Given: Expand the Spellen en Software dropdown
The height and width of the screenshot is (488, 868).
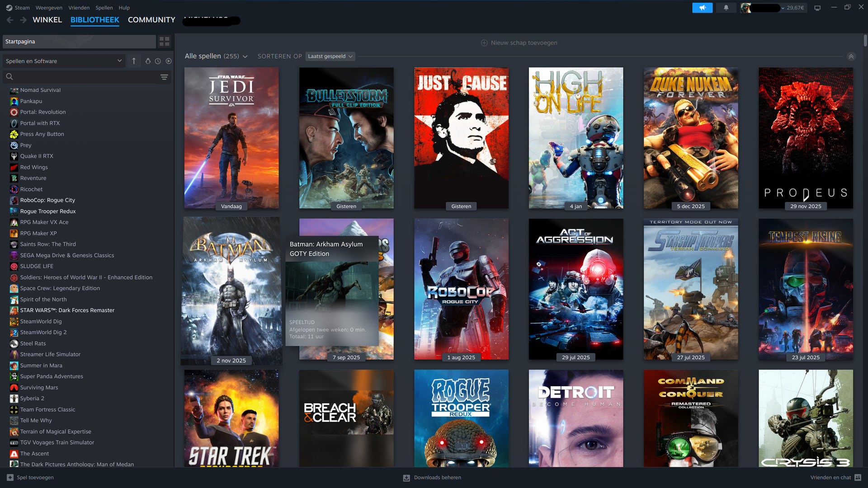Looking at the screenshot, I should 119,61.
